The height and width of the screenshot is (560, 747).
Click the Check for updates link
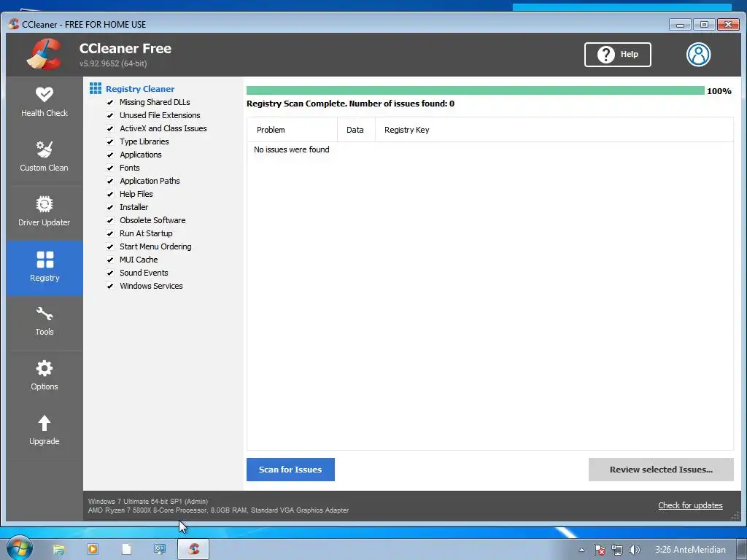pyautogui.click(x=690, y=505)
